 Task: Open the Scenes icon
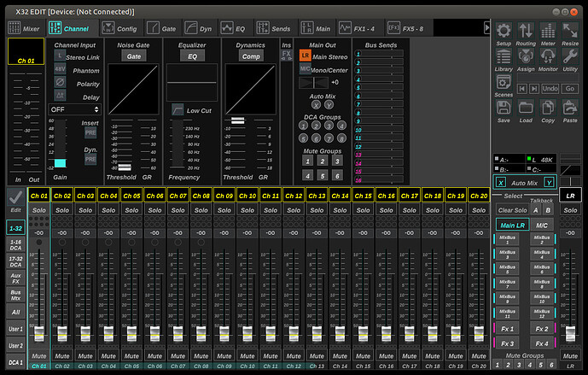pos(504,83)
